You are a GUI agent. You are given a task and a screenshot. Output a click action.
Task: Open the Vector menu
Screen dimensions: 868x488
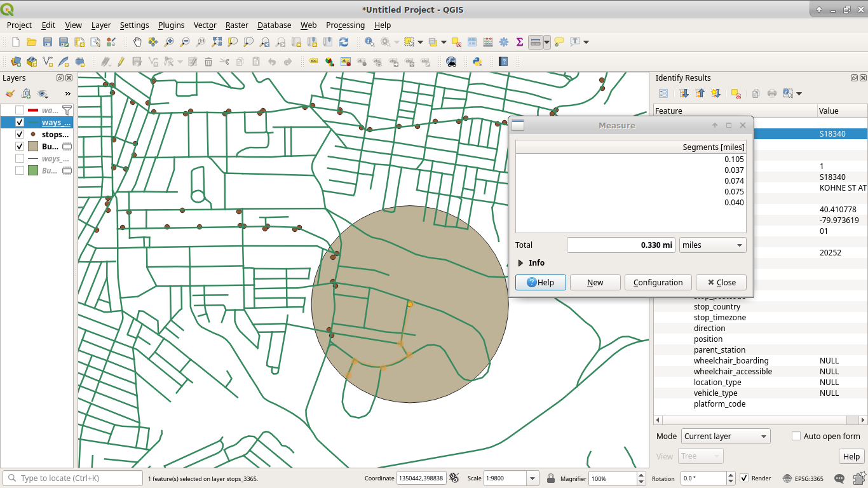coord(205,25)
